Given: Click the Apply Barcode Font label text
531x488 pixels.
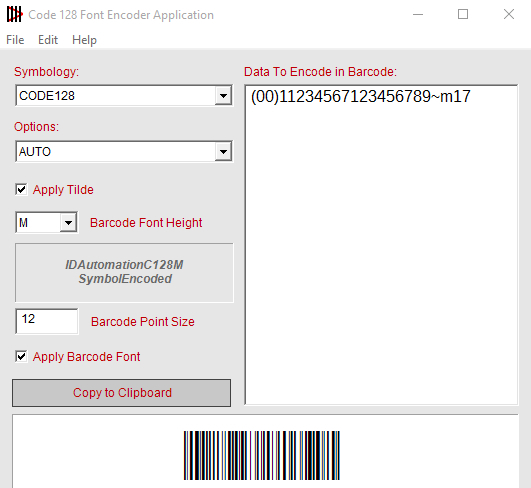Looking at the screenshot, I should (x=86, y=357).
